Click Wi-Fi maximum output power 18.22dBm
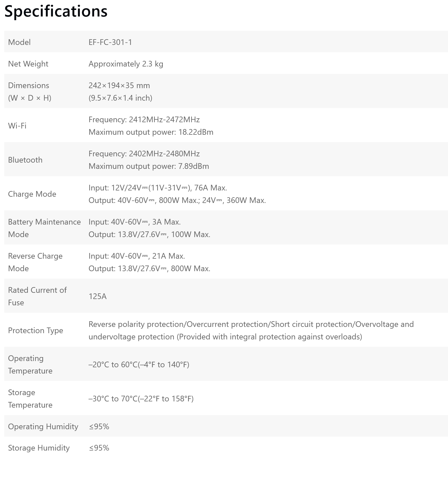448x477 pixels. pyautogui.click(x=151, y=132)
